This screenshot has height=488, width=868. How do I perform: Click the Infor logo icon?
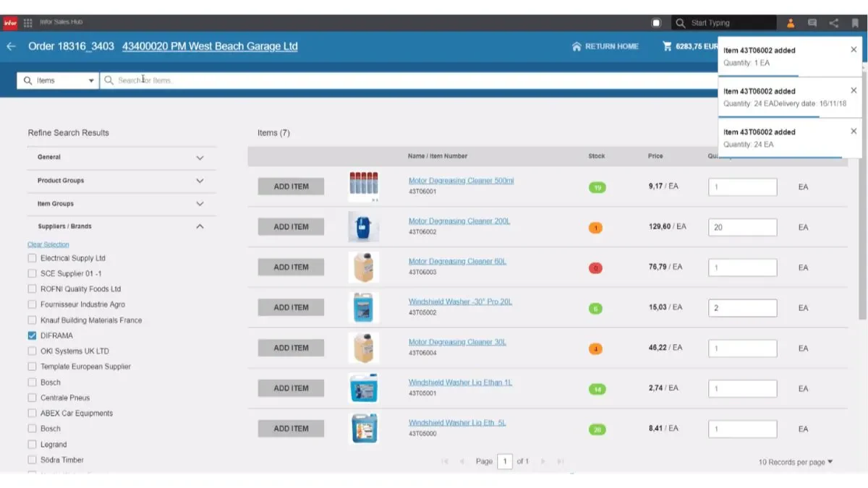click(10, 23)
